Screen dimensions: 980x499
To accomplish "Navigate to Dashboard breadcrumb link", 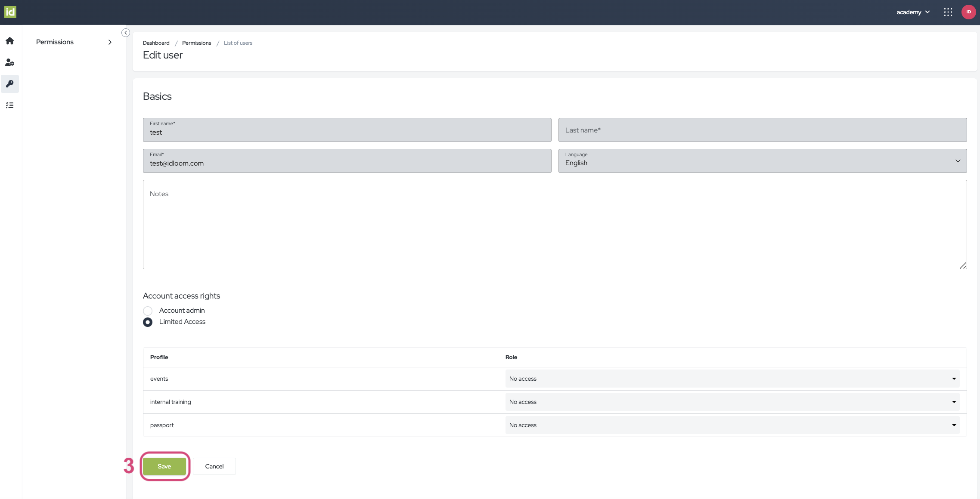I will (156, 43).
